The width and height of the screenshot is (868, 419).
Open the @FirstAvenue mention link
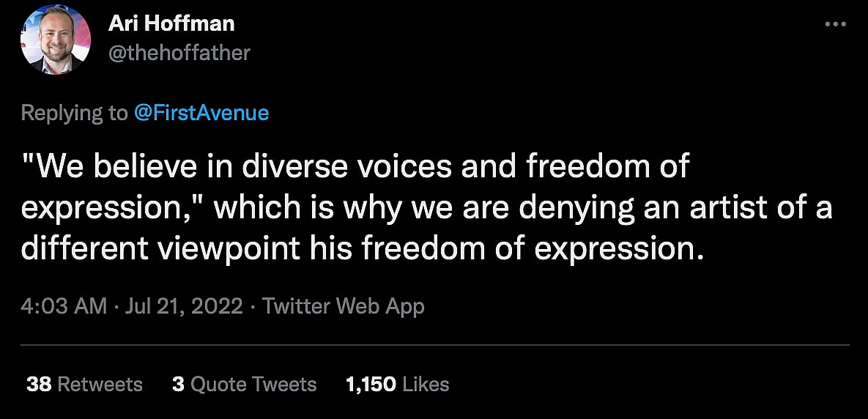[201, 113]
